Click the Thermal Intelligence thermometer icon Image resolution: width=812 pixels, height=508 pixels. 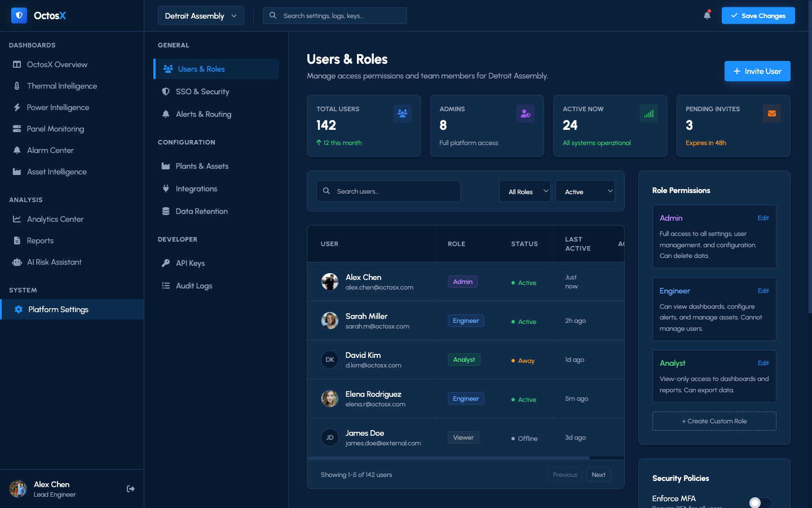pyautogui.click(x=17, y=86)
